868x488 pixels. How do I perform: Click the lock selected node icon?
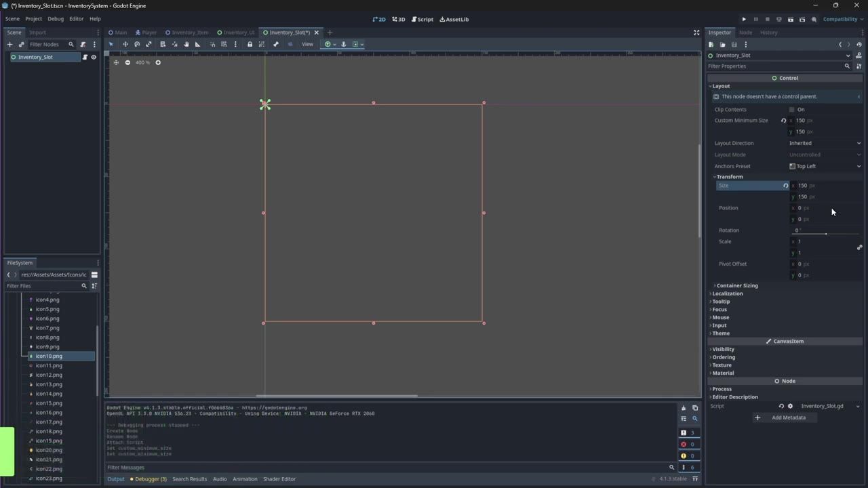pyautogui.click(x=250, y=44)
